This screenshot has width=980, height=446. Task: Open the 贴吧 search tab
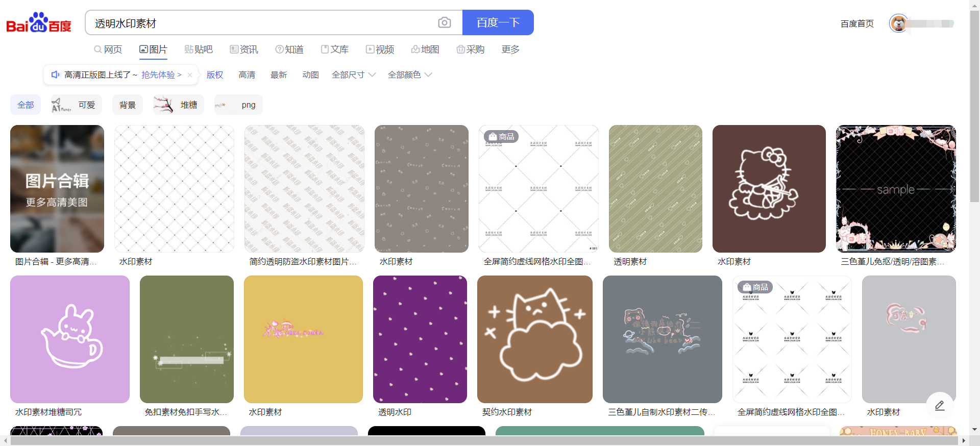[x=199, y=49]
